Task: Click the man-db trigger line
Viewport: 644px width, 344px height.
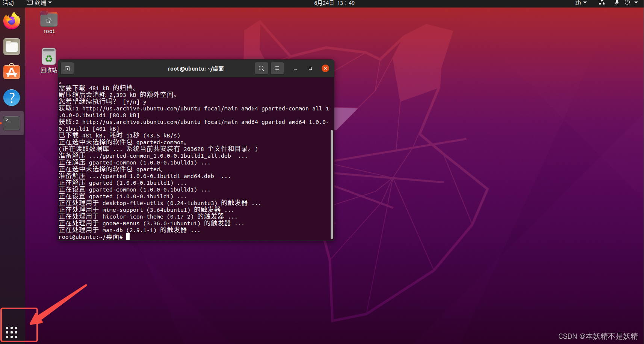Action: point(129,230)
